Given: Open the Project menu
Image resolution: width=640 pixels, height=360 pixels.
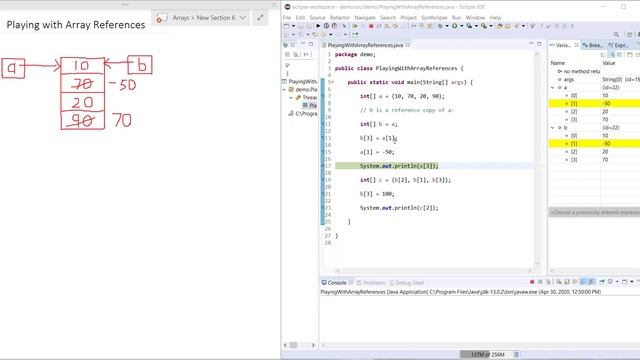Looking at the screenshot, I should point(408,18).
